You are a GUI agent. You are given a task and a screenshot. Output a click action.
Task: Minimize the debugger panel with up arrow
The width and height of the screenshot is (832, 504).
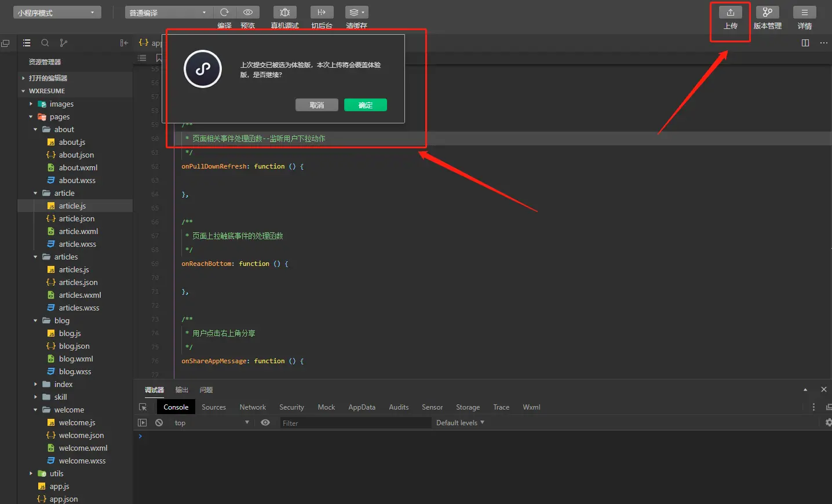pyautogui.click(x=805, y=390)
